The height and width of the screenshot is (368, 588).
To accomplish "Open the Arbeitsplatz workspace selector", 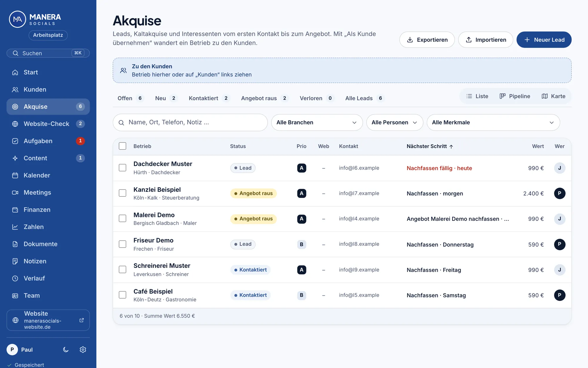I will point(48,35).
